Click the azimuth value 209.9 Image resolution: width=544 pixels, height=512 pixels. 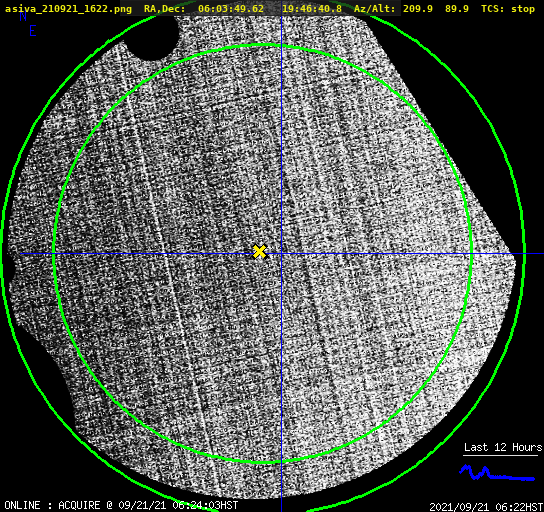pyautogui.click(x=418, y=9)
